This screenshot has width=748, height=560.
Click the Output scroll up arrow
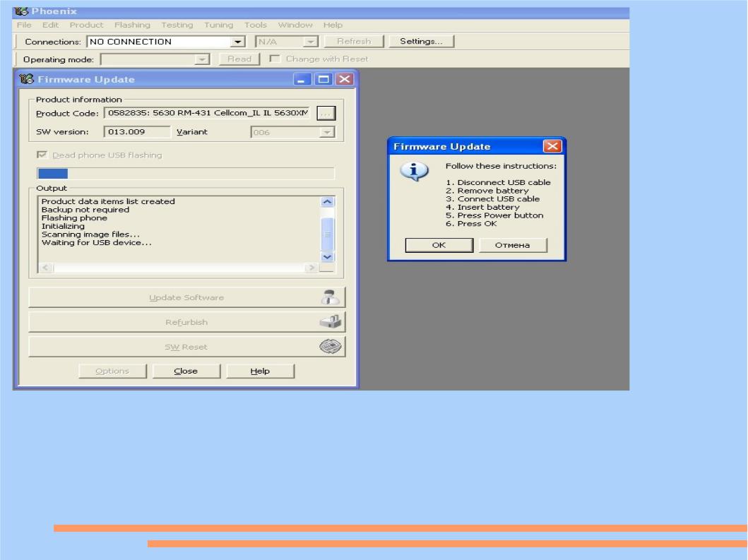[327, 202]
